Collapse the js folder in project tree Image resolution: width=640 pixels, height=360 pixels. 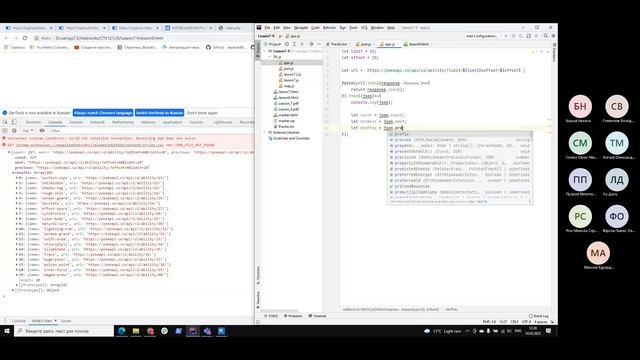[270, 57]
